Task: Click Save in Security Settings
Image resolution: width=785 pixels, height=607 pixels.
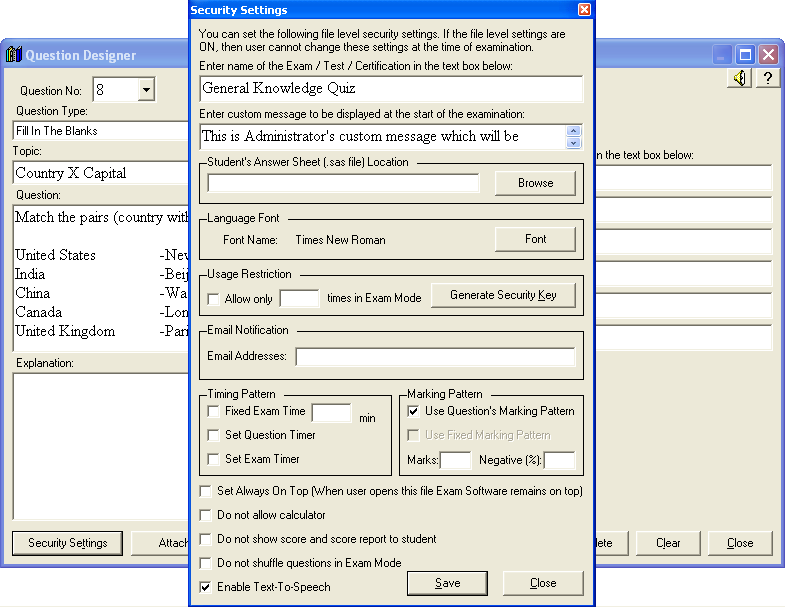Action: (447, 583)
